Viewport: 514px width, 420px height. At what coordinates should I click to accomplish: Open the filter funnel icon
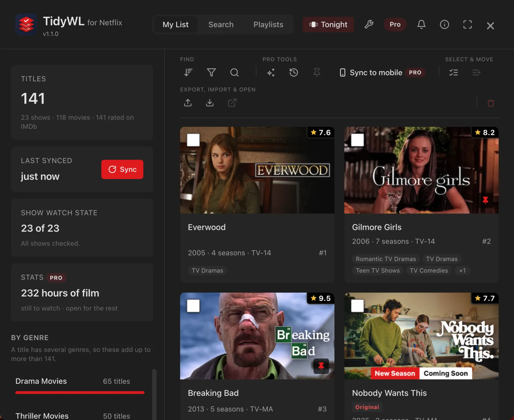(x=211, y=73)
